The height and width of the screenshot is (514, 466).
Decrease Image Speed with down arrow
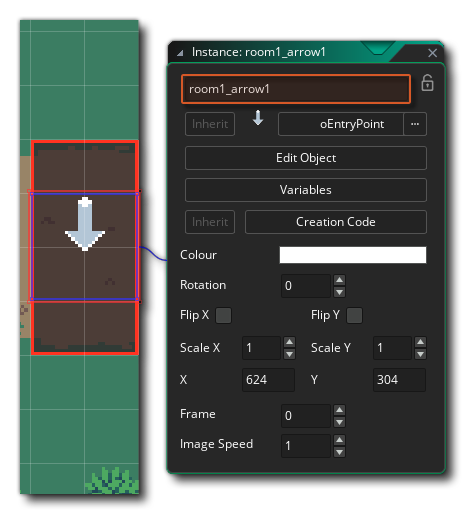point(339,452)
